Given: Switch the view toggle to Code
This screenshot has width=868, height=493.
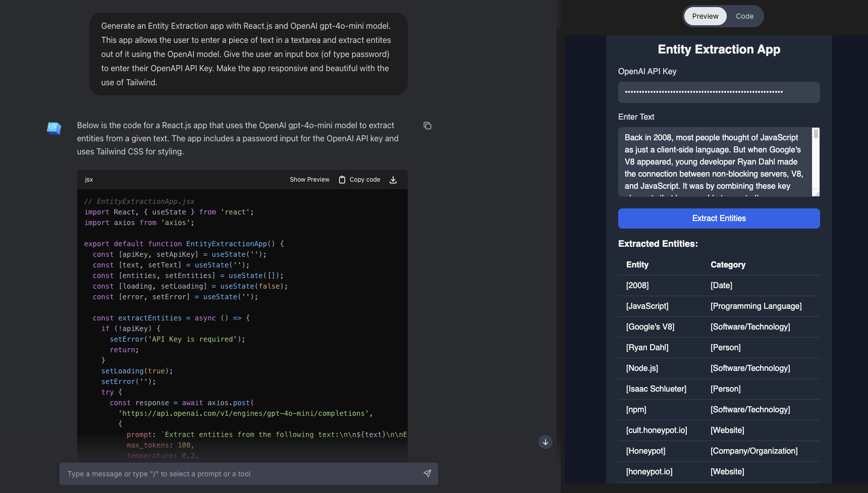Looking at the screenshot, I should tap(744, 16).
